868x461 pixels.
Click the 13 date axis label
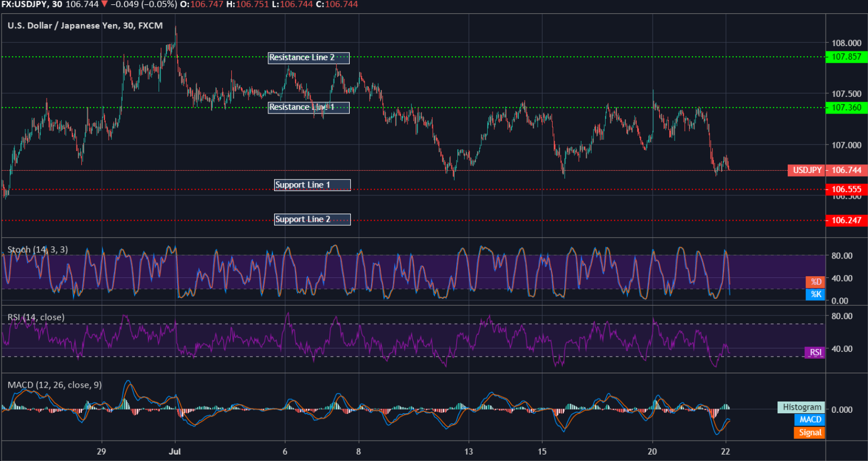coord(469,451)
